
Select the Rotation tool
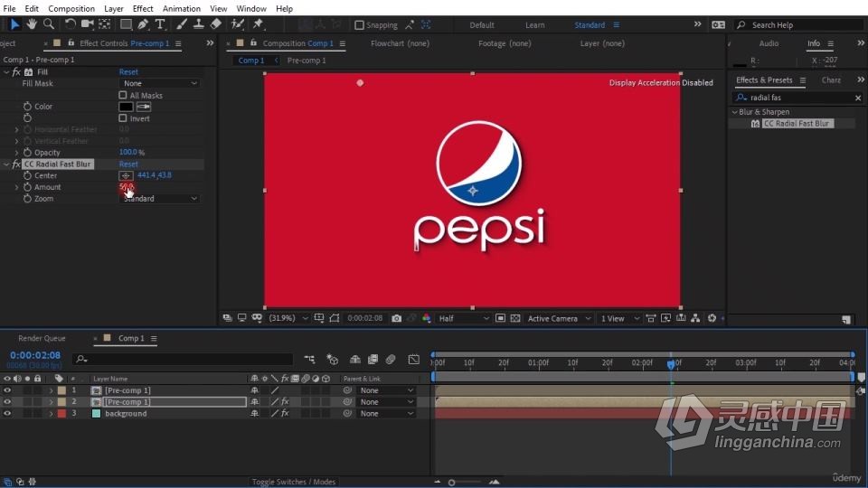(x=70, y=23)
